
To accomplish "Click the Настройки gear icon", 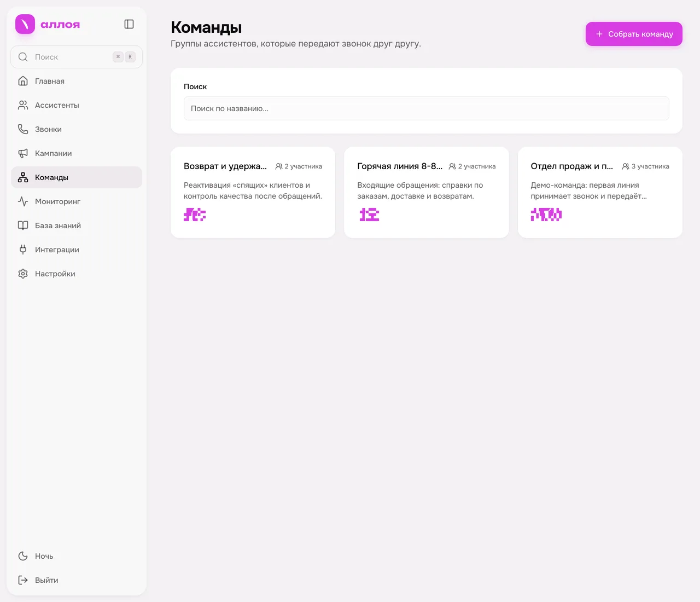I will (x=23, y=274).
